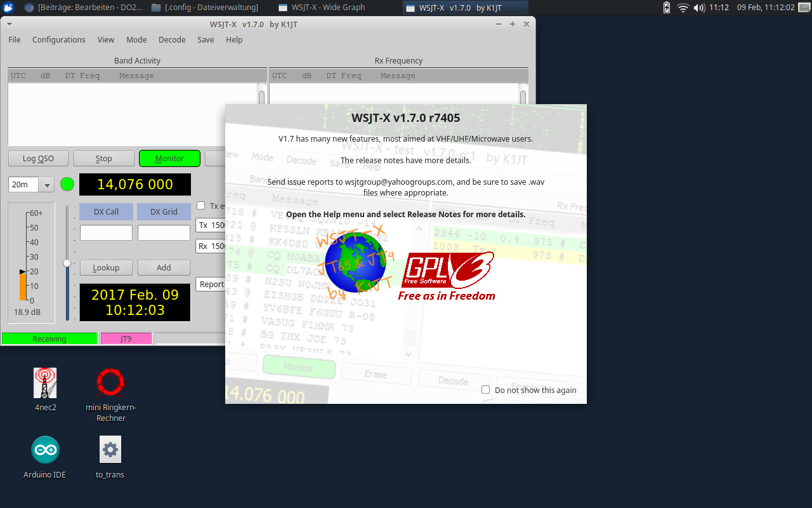Click the Wi-Fi status tray icon

[x=683, y=8]
